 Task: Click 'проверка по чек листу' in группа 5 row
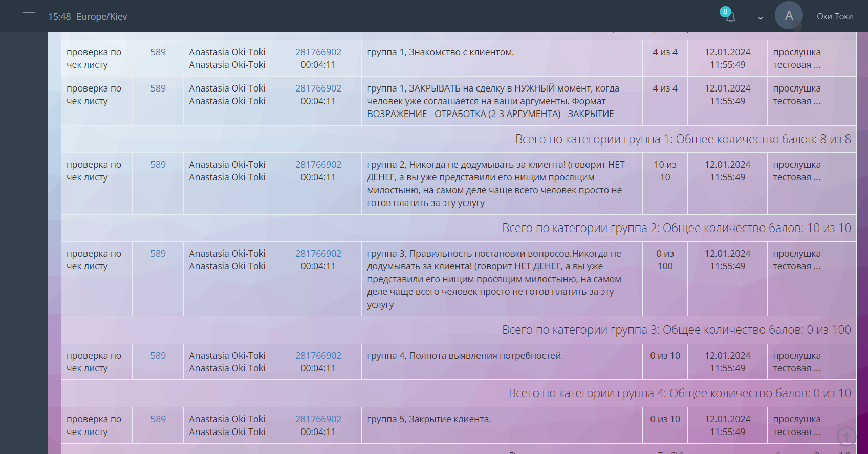pos(94,425)
